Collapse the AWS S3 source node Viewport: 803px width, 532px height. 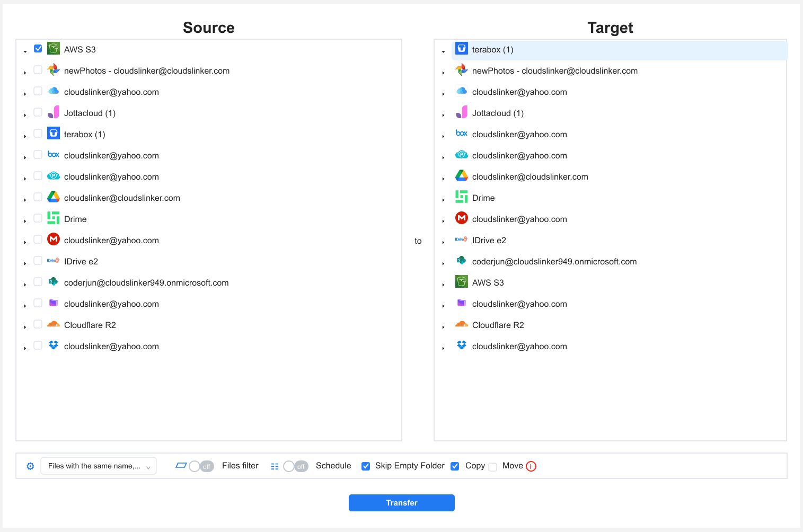pos(25,51)
